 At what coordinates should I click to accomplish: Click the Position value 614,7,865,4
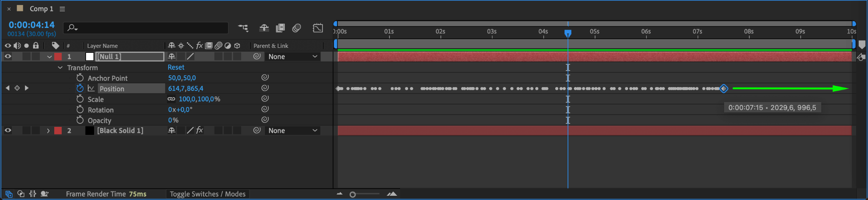tap(186, 88)
